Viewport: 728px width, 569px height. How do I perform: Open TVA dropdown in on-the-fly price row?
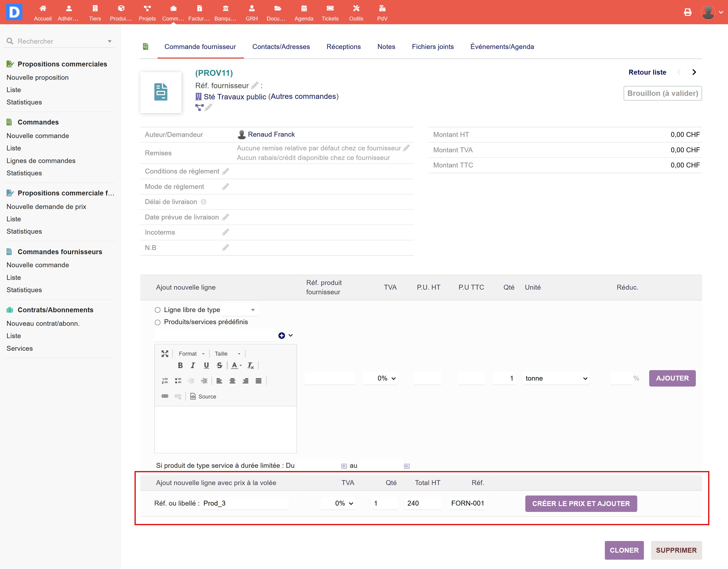344,503
